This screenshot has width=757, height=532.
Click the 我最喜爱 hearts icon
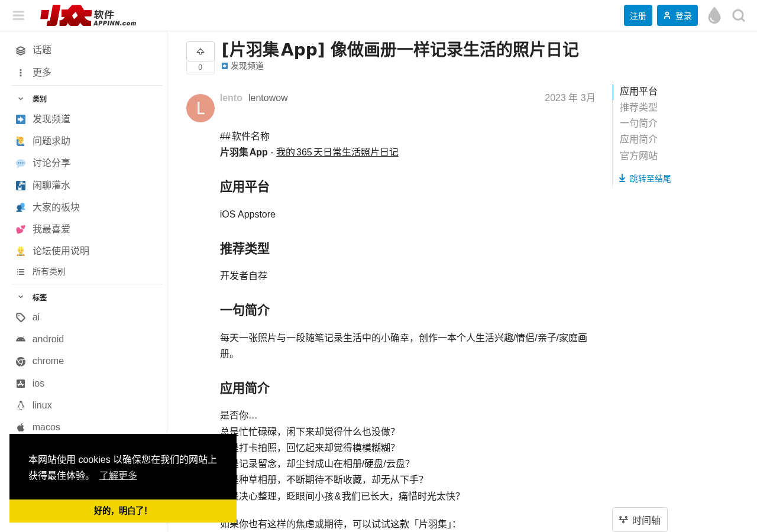tap(21, 229)
